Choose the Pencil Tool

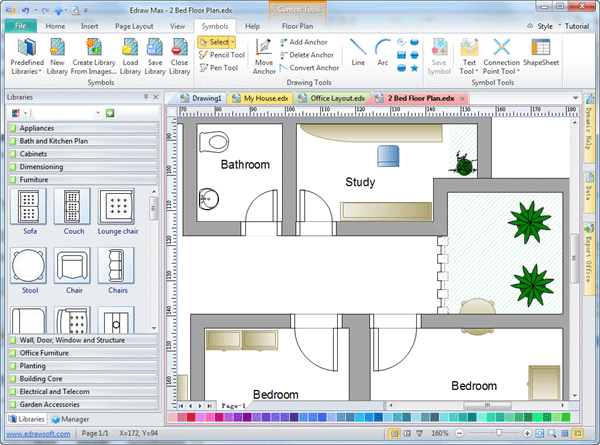point(222,55)
